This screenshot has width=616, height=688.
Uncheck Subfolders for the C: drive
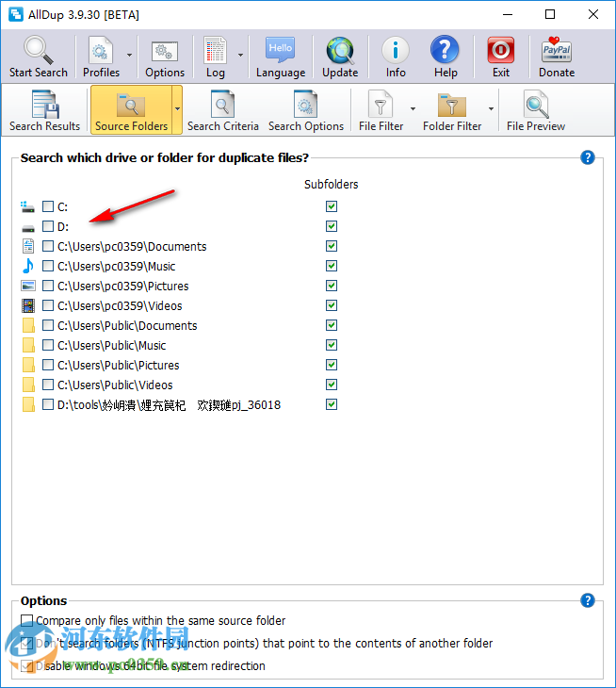click(332, 206)
